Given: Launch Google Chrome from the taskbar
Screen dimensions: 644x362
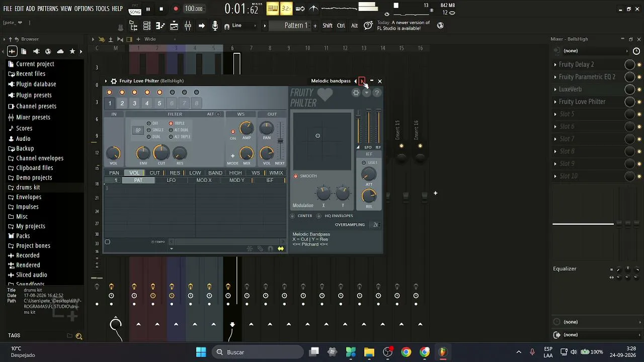Looking at the screenshot, I should pos(406,352).
